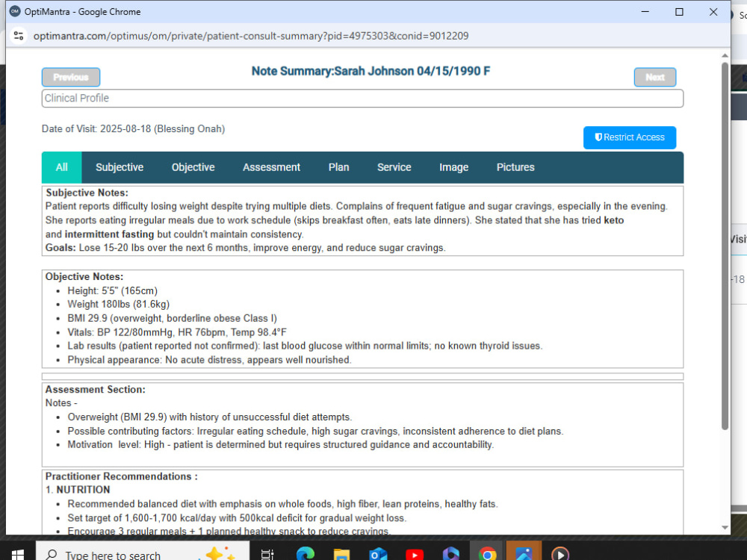Open the Windows Start menu

[x=17, y=554]
